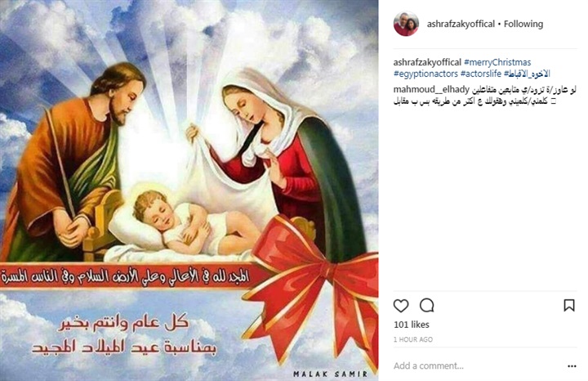
Task: Open the three-dot more options menu
Action: tap(572, 366)
